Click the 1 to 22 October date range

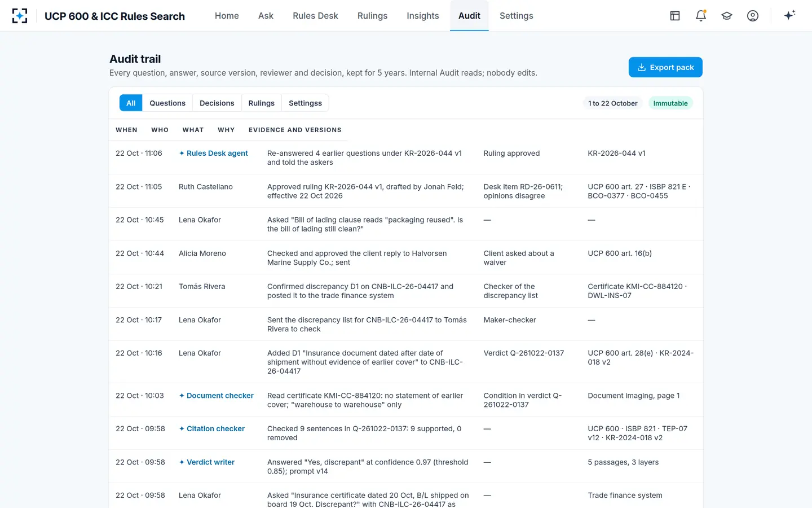click(613, 103)
